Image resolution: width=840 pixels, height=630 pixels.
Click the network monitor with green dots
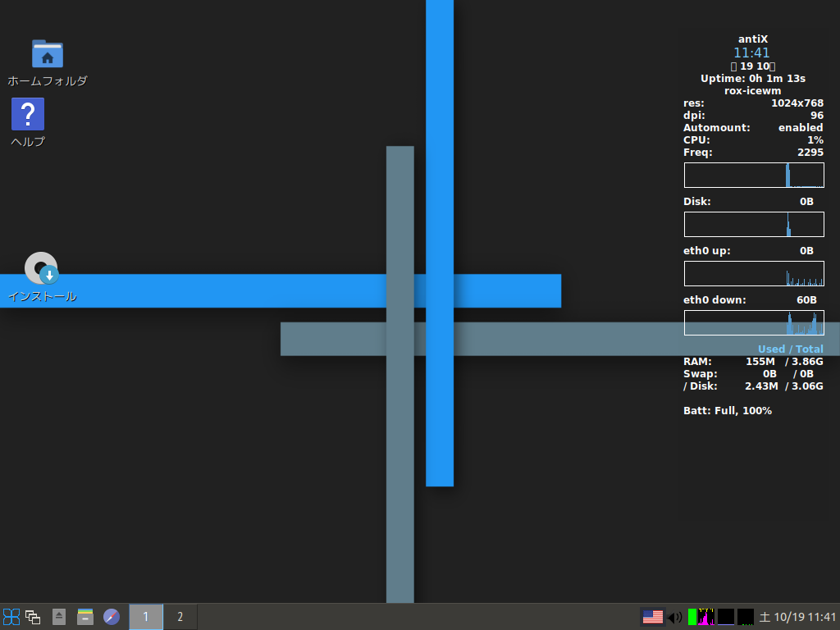click(x=746, y=617)
